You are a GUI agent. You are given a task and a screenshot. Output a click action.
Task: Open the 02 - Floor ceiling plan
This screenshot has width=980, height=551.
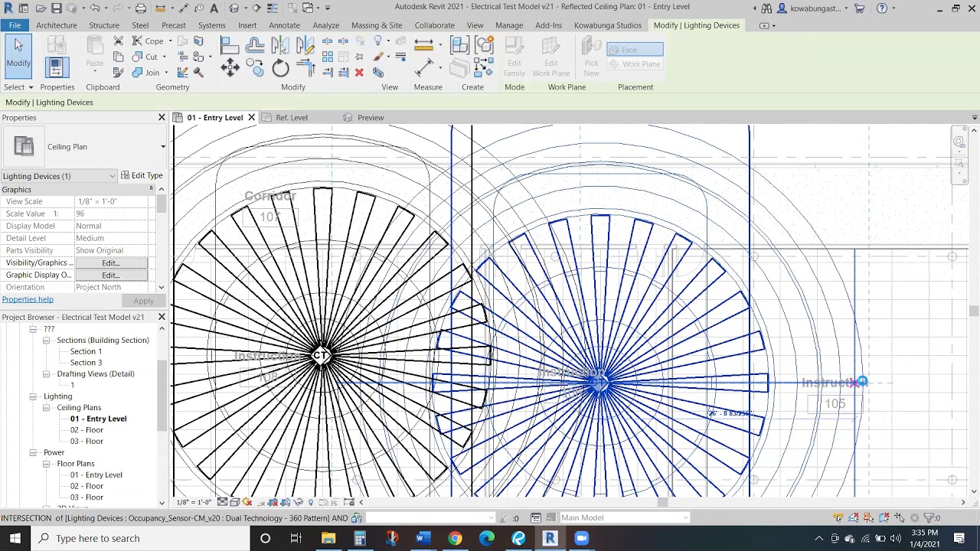(87, 430)
